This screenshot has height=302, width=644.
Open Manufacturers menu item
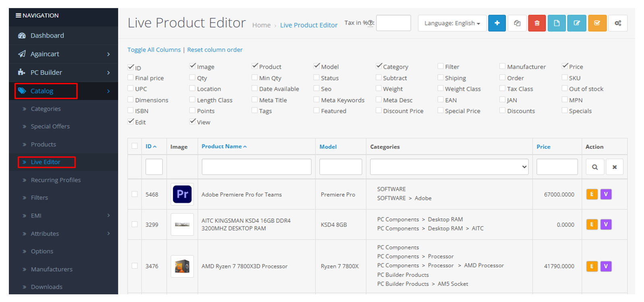pos(52,269)
